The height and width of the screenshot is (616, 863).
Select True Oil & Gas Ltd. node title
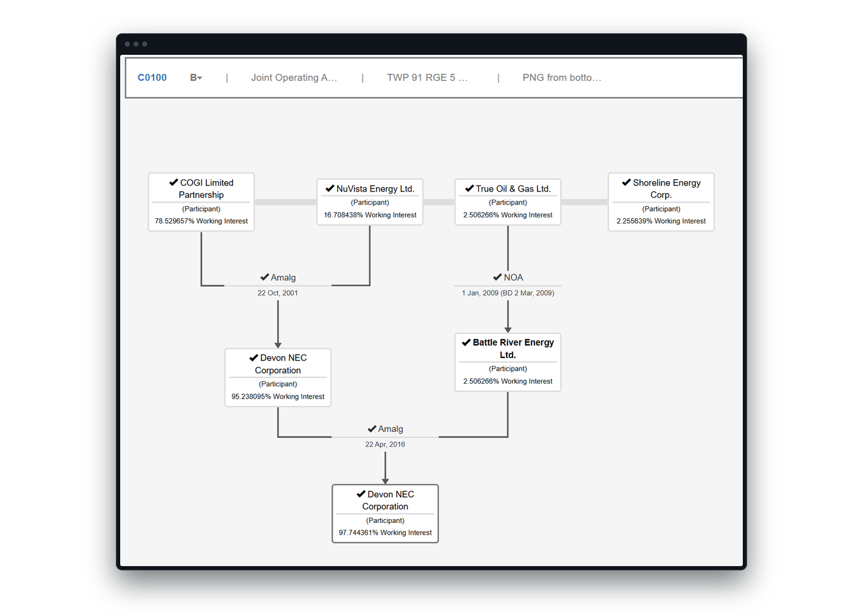pyautogui.click(x=513, y=188)
